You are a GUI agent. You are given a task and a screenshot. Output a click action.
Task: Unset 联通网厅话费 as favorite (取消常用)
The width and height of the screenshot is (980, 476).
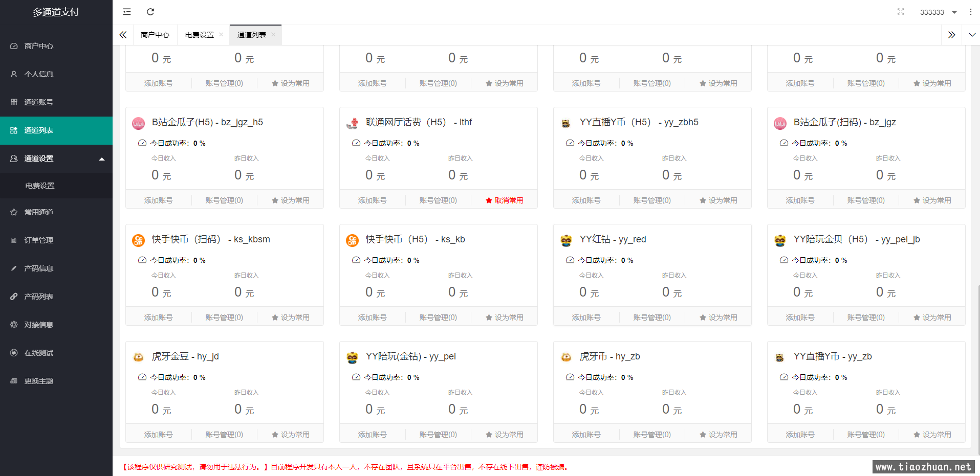click(x=504, y=200)
